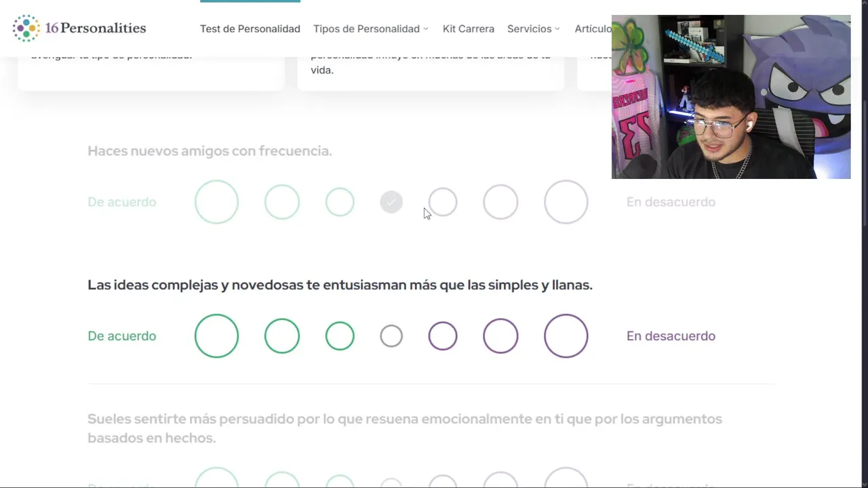Viewport: 868px width, 488px height.
Task: Choose strongest disagree for 'ideas complejas' question
Action: pyautogui.click(x=566, y=336)
